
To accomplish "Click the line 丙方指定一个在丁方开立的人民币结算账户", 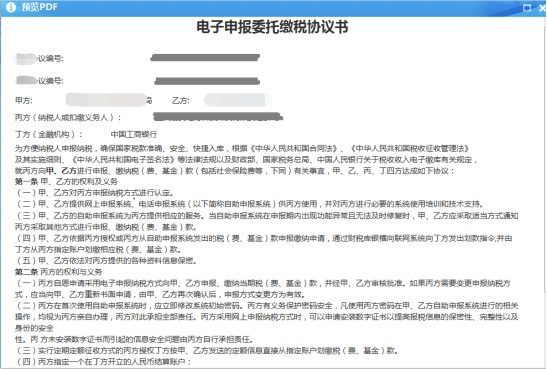I will [104, 361].
